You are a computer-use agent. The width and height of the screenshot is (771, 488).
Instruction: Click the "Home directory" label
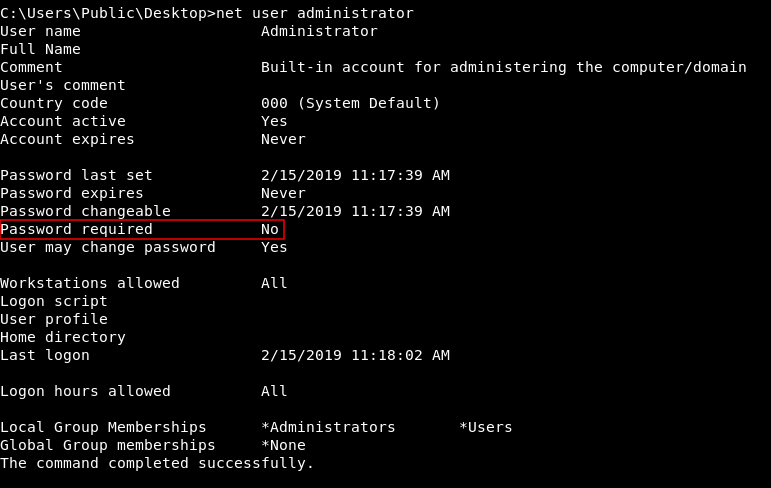click(x=62, y=337)
